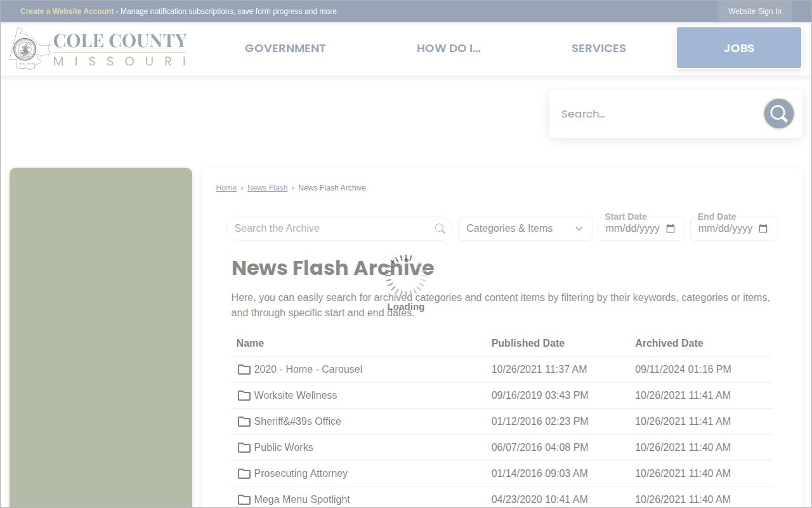Click the folder icon for 2020 - Home - Carousel
812x508 pixels.
(244, 370)
